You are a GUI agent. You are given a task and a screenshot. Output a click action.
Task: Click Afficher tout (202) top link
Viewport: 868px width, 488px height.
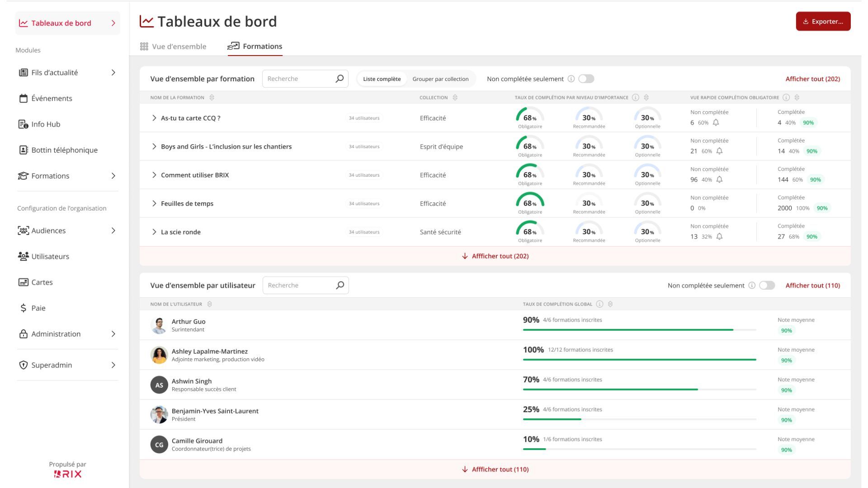coord(813,79)
